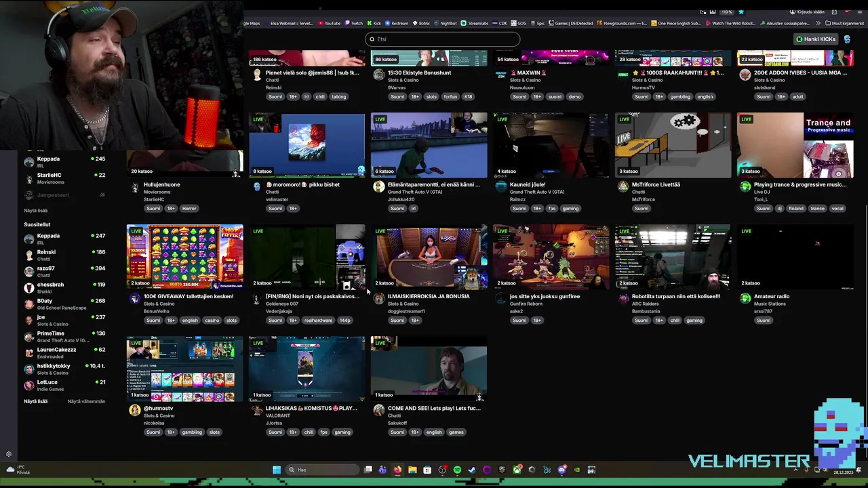868x488 pixels.
Task: Select the chill tag under Robotilta turpaan
Action: tap(675, 320)
